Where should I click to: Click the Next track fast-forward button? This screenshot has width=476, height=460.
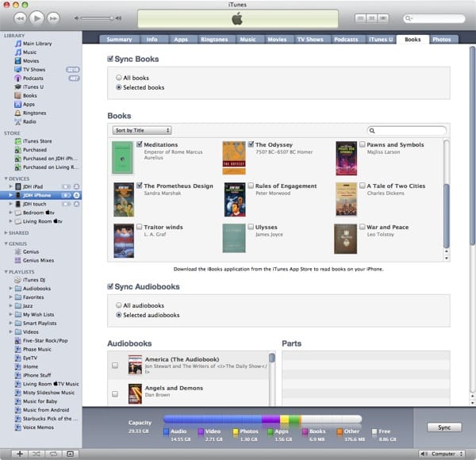(53, 18)
